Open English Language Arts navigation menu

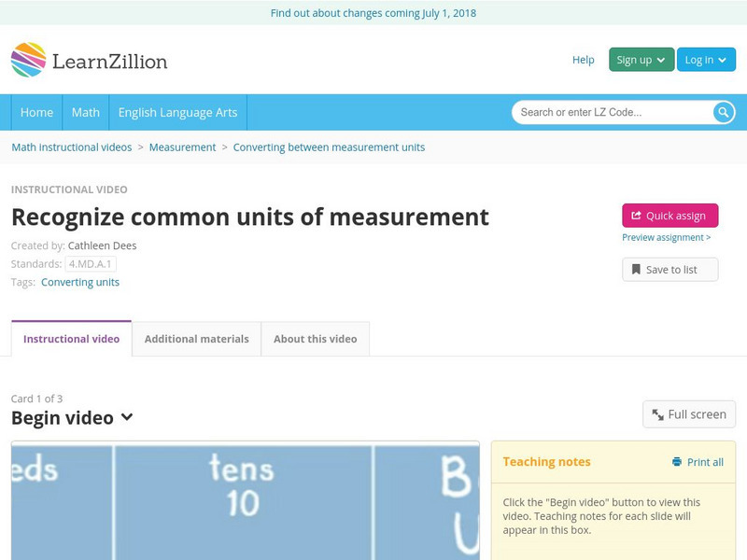(x=179, y=112)
